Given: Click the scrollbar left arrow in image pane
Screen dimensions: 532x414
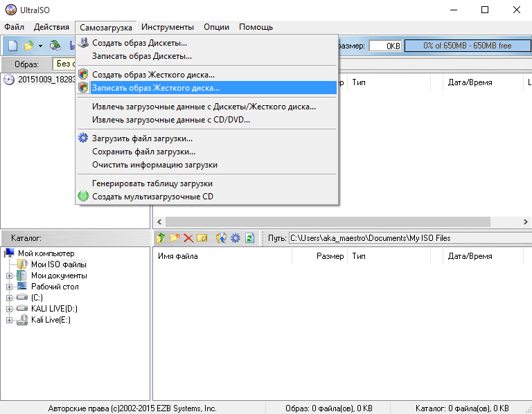Looking at the screenshot, I should click(x=159, y=222).
